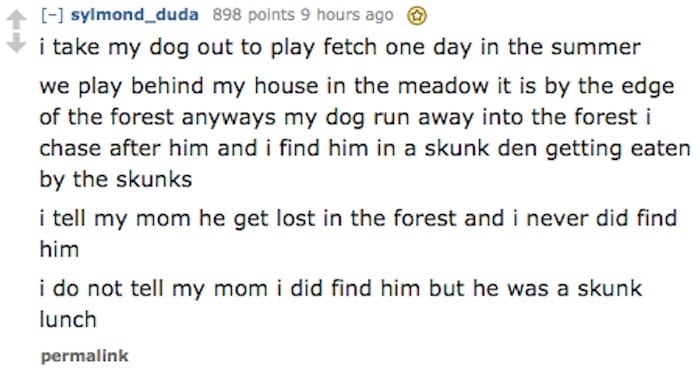Upvote the sylmond_duda comment

tap(16, 20)
